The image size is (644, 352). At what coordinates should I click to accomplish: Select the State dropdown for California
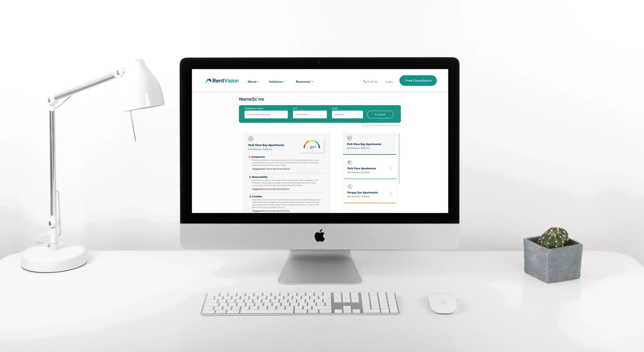click(347, 114)
